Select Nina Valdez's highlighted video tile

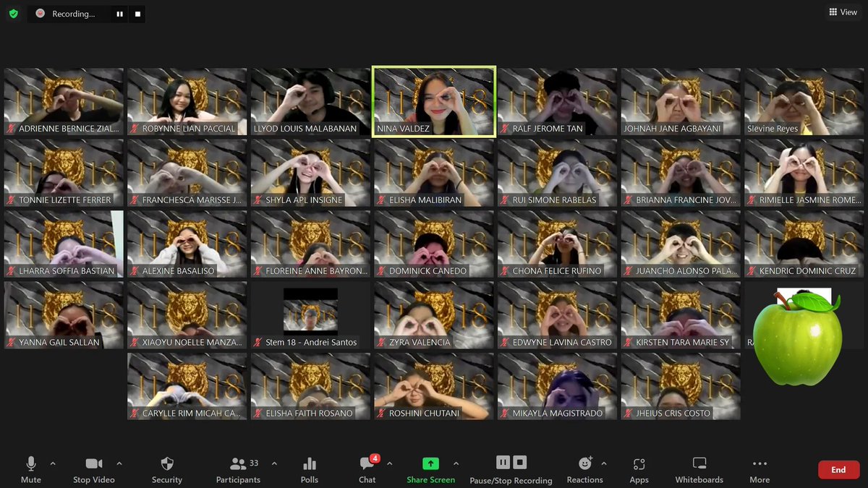click(434, 102)
